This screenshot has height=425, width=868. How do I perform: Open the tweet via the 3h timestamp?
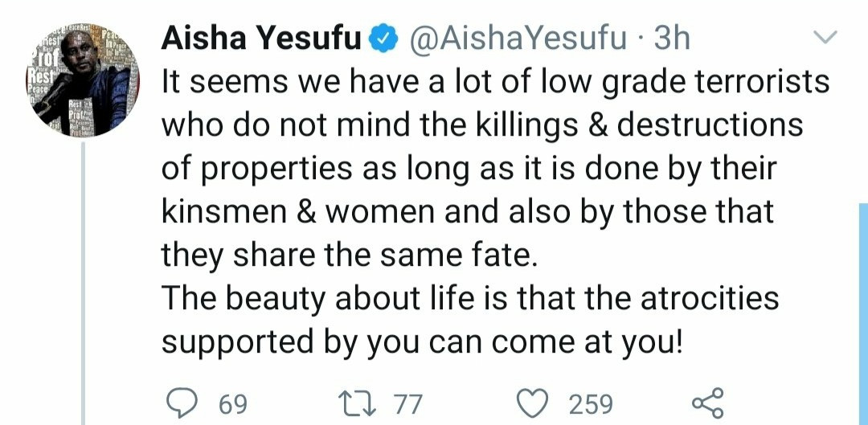672,39
